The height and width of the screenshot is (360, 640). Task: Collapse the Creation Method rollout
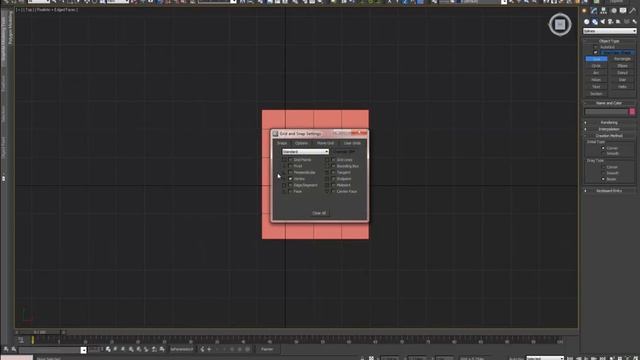(609, 136)
